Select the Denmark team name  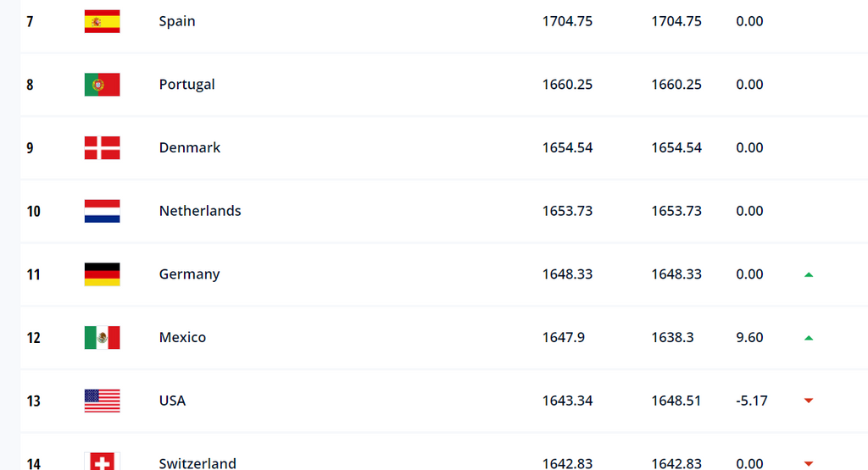[190, 147]
